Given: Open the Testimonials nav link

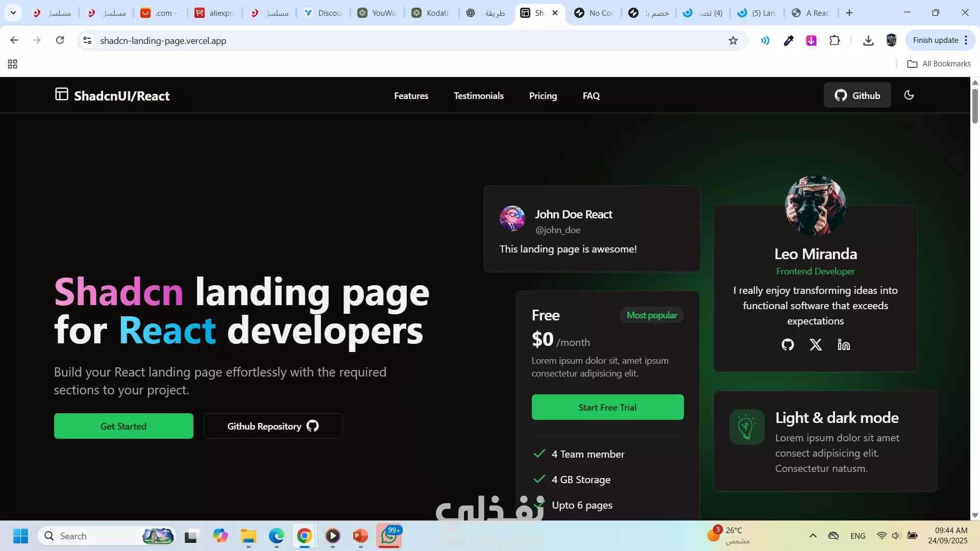Looking at the screenshot, I should 478,96.
